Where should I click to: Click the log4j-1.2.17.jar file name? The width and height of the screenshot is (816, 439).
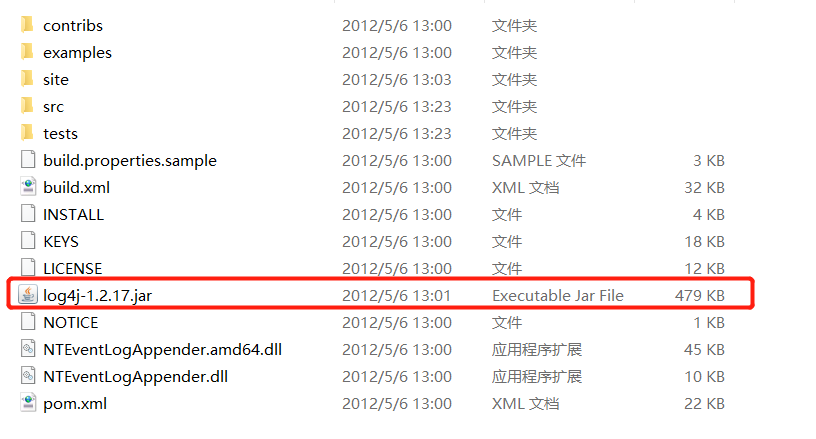point(98,295)
